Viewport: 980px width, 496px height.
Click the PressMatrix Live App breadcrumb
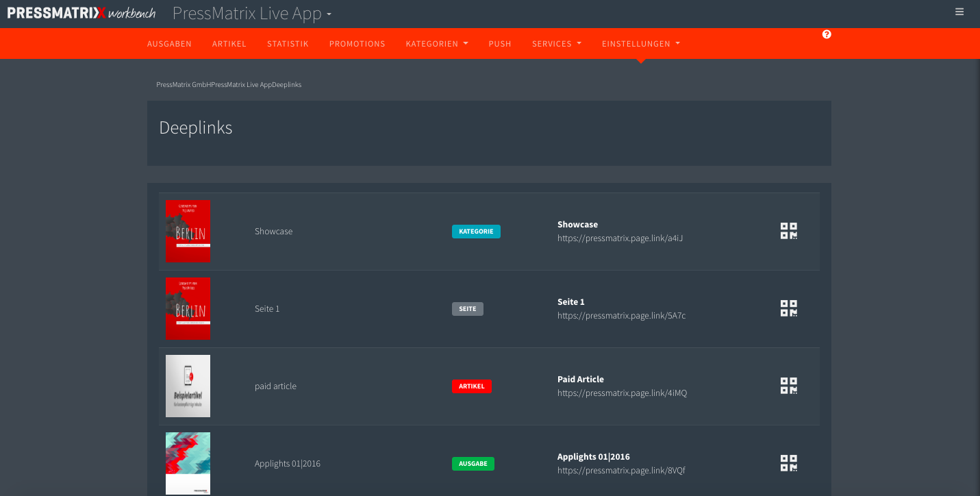(x=241, y=85)
